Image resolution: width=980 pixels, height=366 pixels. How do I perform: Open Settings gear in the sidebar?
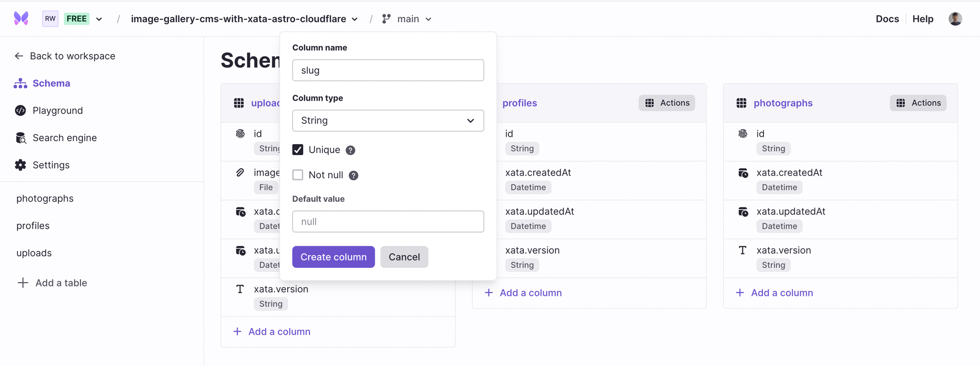point(21,165)
